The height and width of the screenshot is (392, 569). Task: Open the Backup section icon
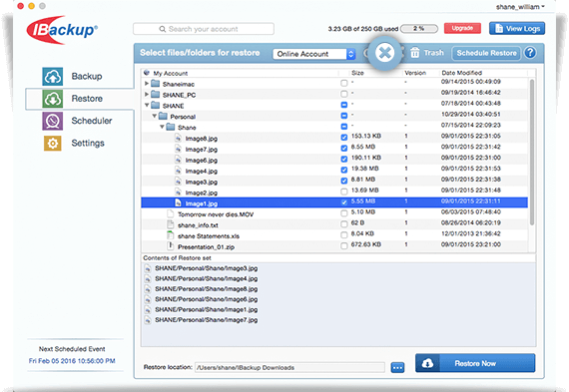tap(53, 77)
